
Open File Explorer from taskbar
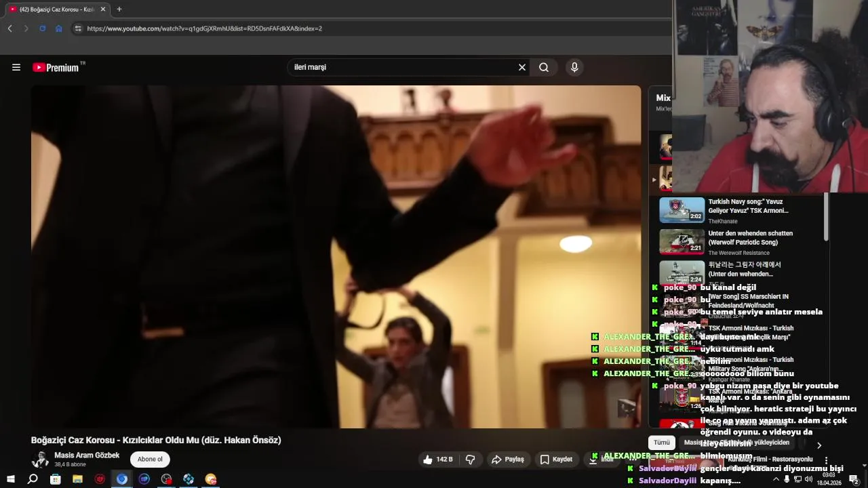[x=77, y=479]
